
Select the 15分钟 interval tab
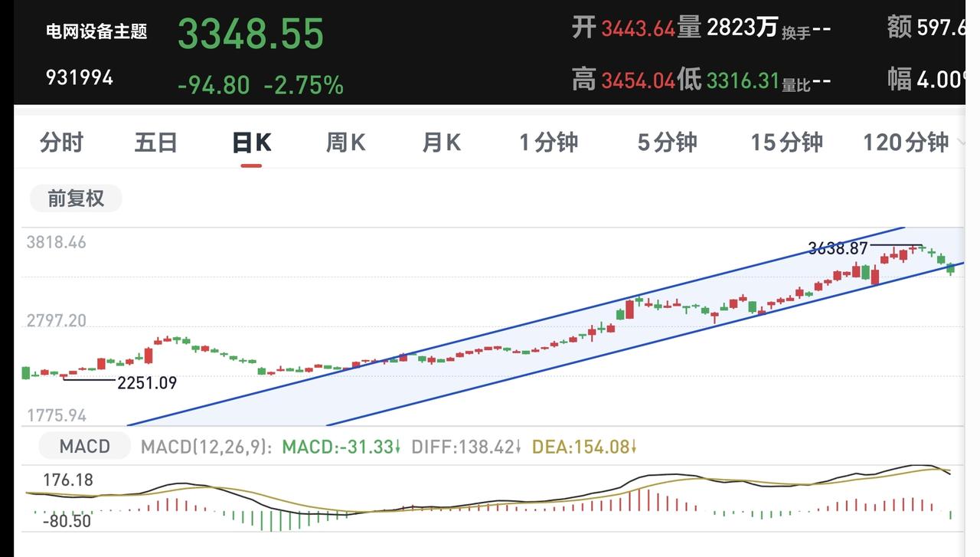[787, 143]
